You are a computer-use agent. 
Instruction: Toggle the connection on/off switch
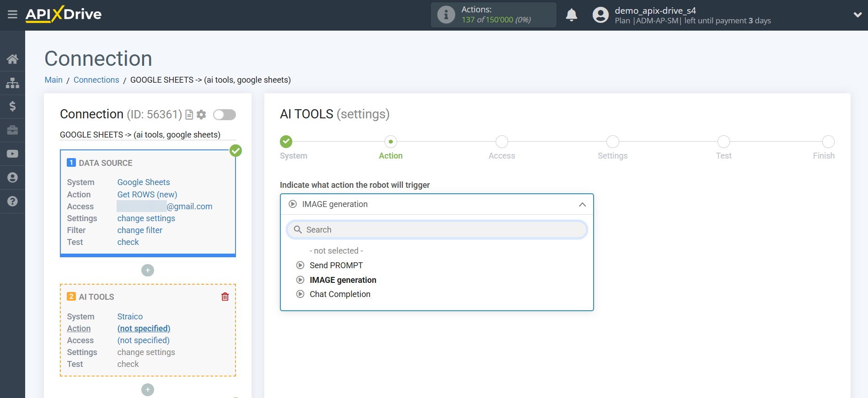225,115
